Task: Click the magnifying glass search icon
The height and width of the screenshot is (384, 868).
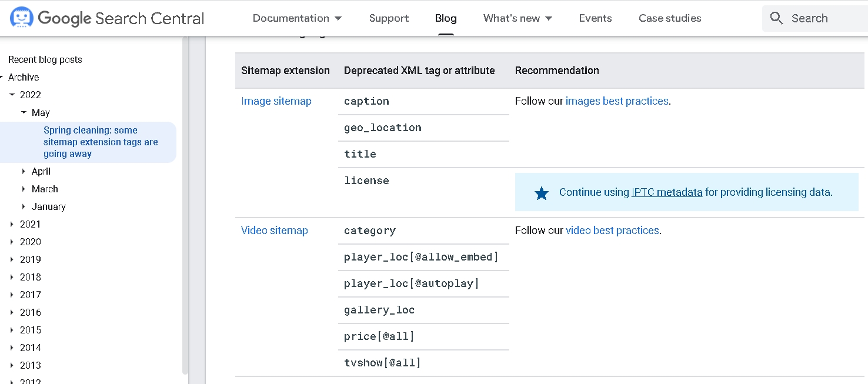Action: [x=776, y=18]
